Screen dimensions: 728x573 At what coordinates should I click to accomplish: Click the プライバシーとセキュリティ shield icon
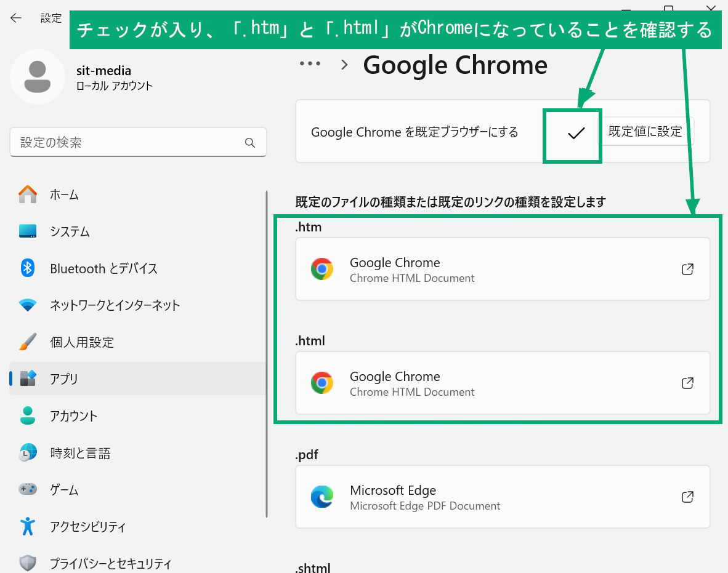coord(28,563)
